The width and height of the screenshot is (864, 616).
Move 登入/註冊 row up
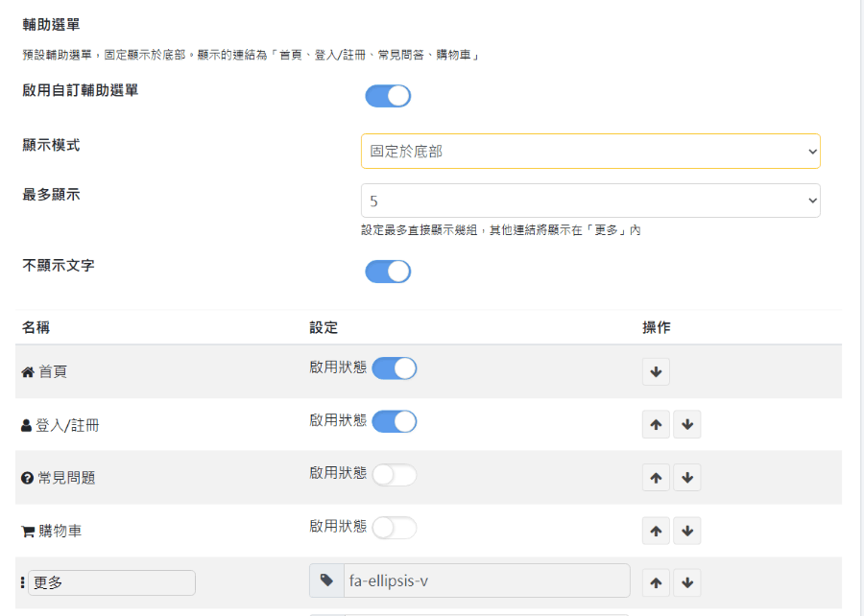pyautogui.click(x=656, y=424)
